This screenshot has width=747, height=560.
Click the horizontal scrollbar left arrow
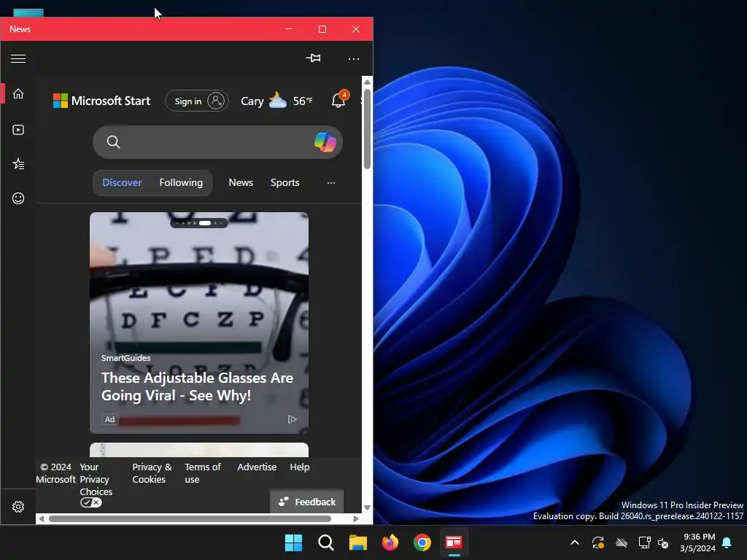tap(42, 518)
